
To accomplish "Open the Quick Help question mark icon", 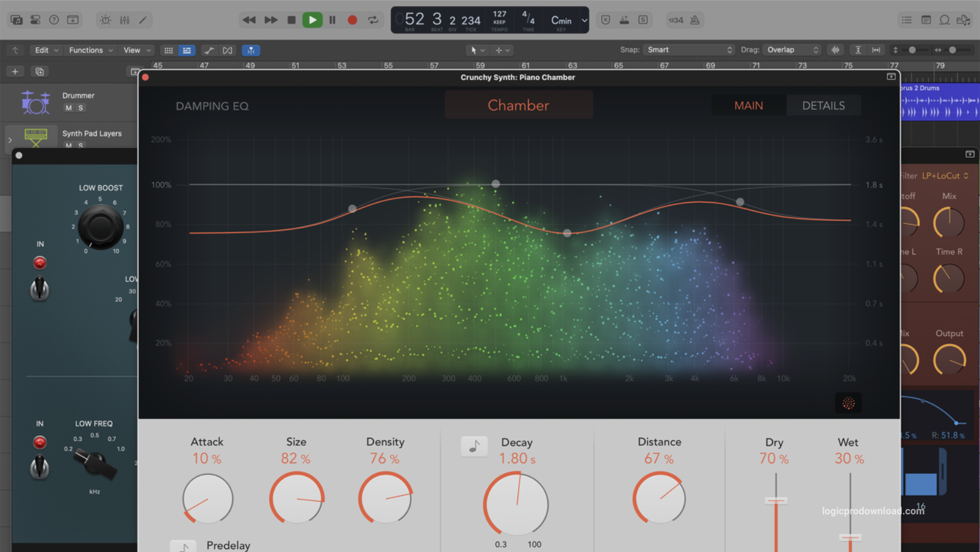I will tap(54, 20).
